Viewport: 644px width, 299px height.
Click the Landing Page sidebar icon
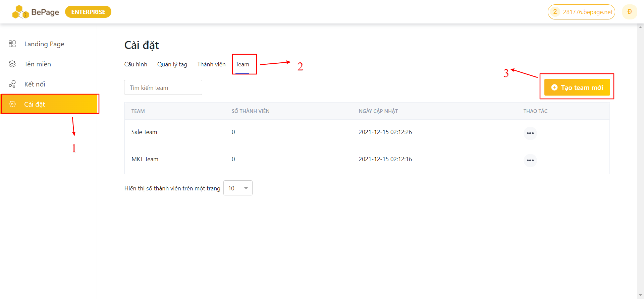tap(12, 44)
